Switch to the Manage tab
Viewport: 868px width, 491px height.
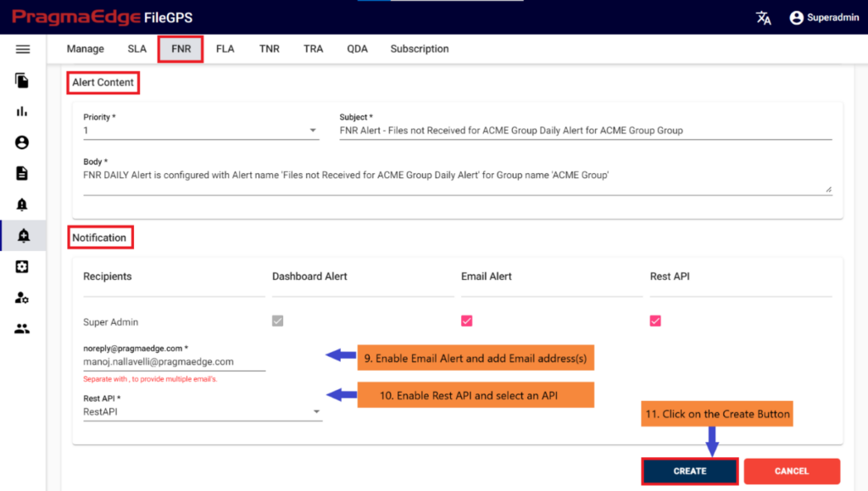pyautogui.click(x=86, y=48)
